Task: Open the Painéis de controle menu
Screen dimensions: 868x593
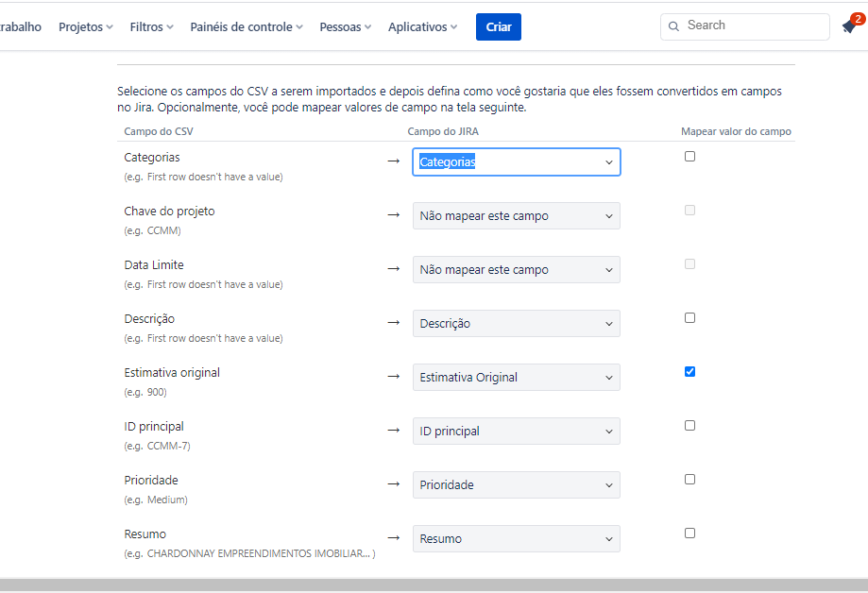Action: (x=247, y=26)
